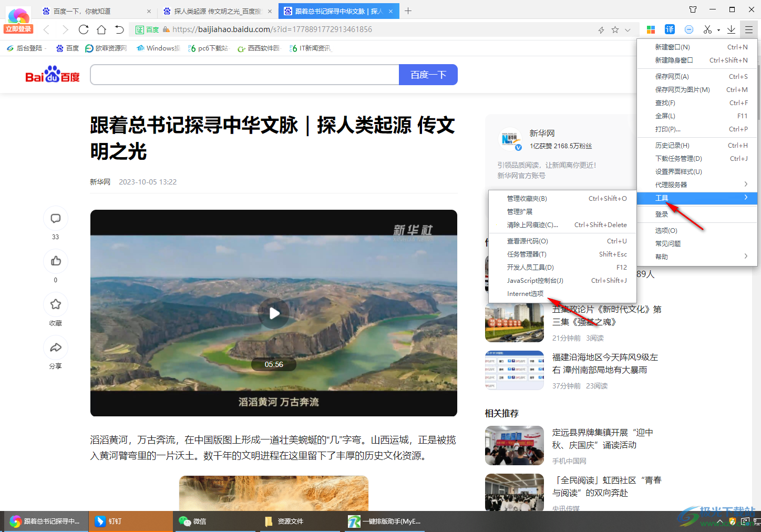Close the active 跟着总书记探寻中华文脉 tab
This screenshot has height=532, width=761.
click(390, 11)
